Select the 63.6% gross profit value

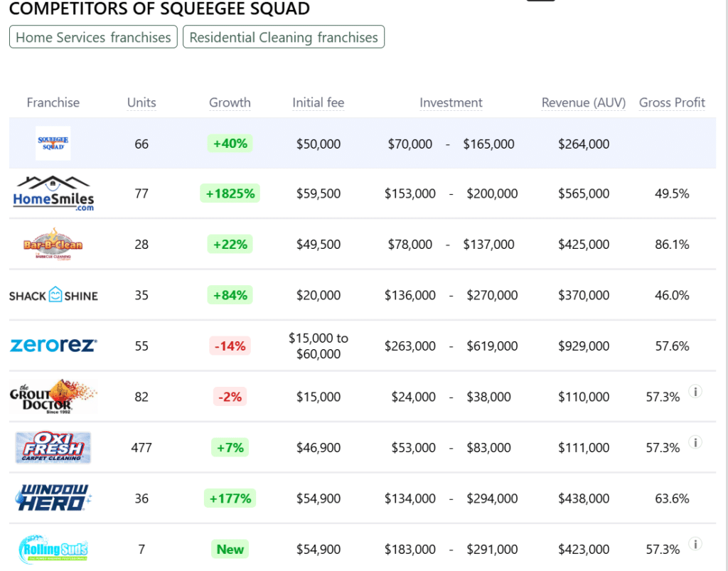[x=672, y=498]
